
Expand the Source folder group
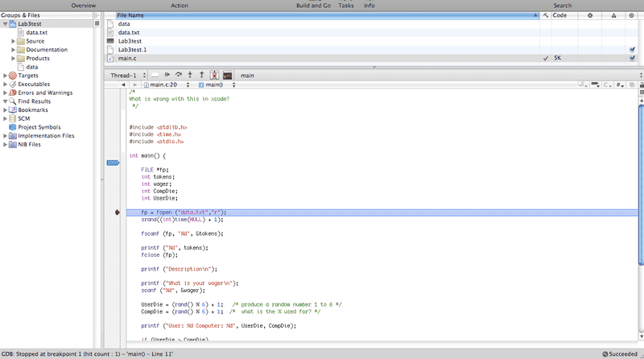click(x=14, y=41)
